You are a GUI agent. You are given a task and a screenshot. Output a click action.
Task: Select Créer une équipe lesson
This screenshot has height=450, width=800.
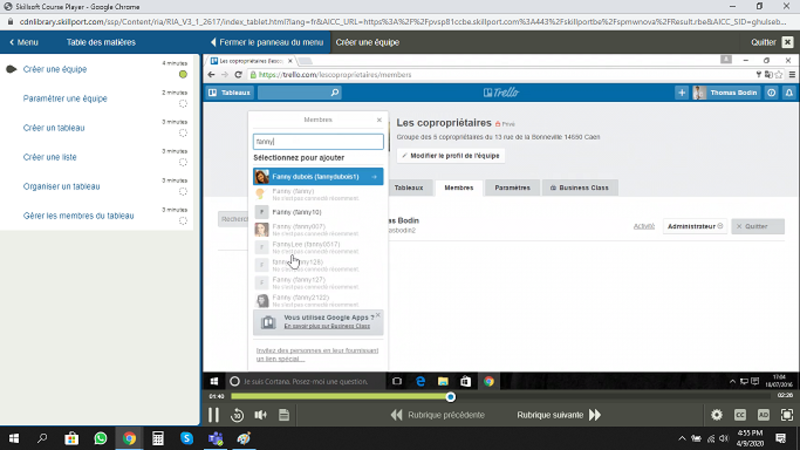(x=55, y=69)
